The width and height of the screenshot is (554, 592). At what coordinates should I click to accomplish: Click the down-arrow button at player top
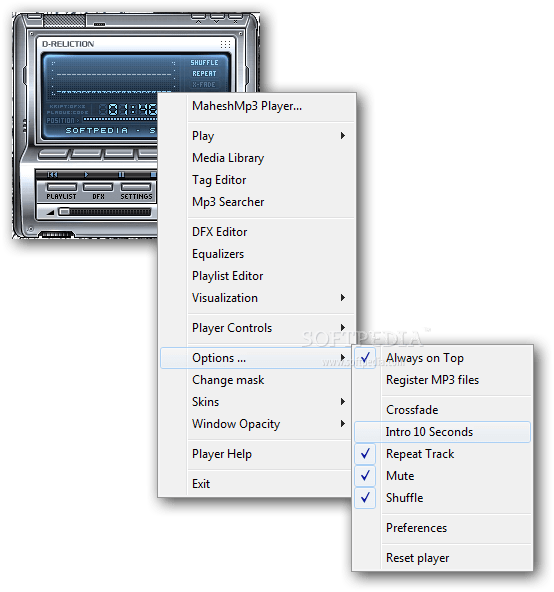pos(217,19)
